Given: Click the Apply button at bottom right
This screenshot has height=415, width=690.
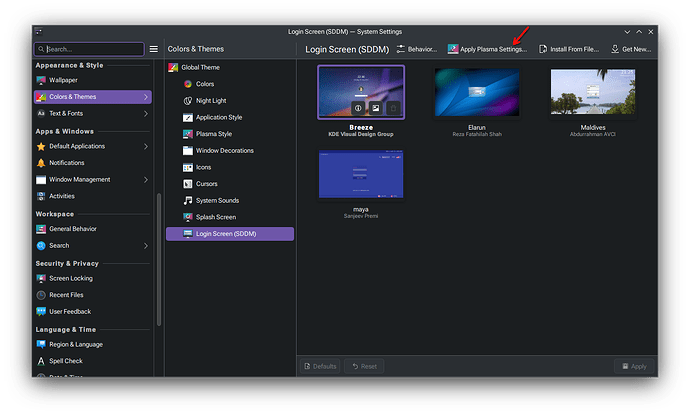Looking at the screenshot, I should tap(634, 366).
